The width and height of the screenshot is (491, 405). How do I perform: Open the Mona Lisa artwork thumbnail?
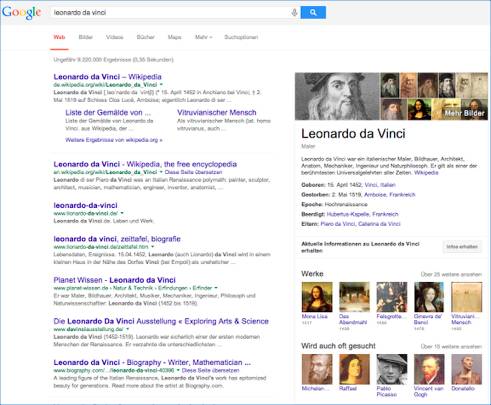(317, 297)
